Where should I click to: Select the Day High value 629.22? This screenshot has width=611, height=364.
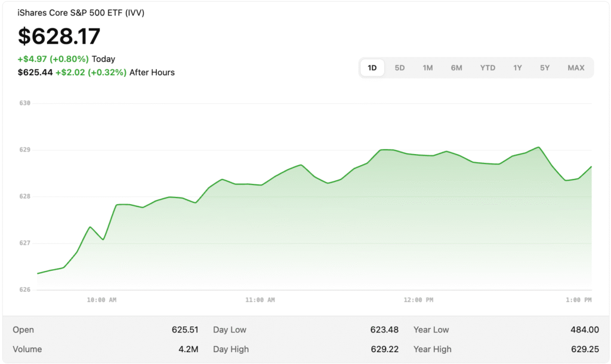(385, 349)
